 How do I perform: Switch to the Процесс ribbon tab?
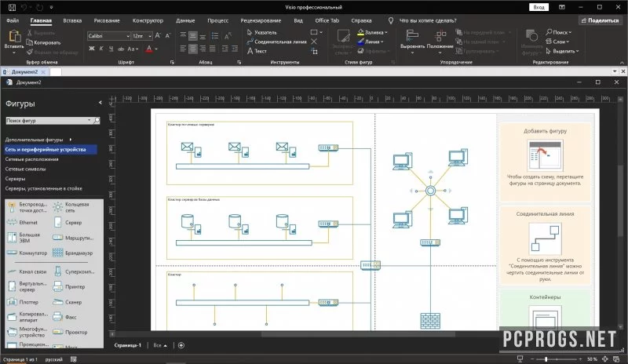point(218,20)
